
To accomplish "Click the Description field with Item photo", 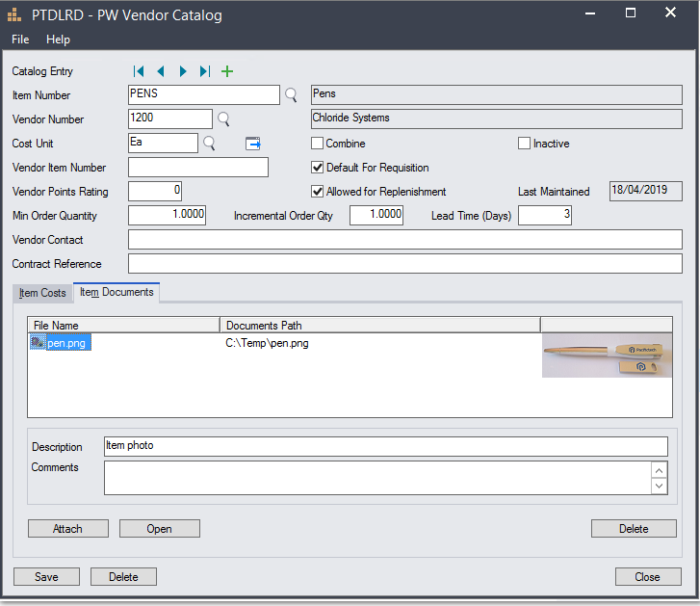I will [386, 447].
